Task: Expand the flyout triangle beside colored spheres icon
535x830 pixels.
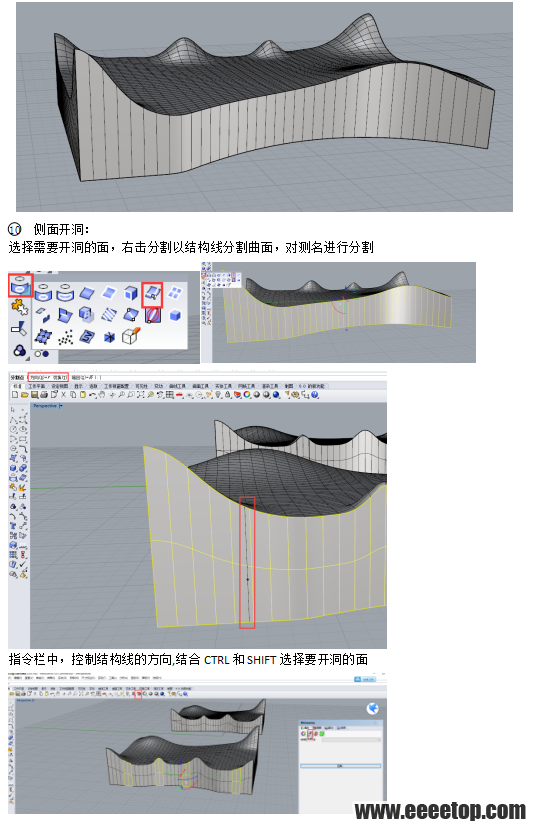Action: coord(28,358)
